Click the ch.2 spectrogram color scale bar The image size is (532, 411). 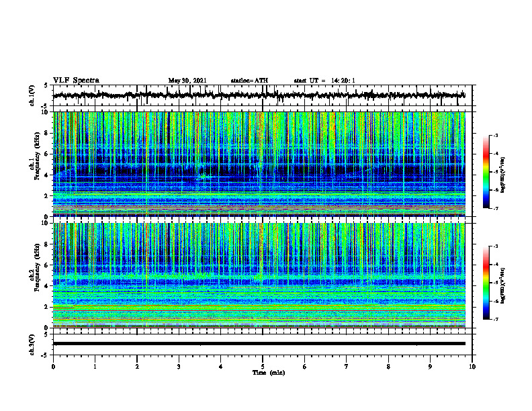pos(486,283)
